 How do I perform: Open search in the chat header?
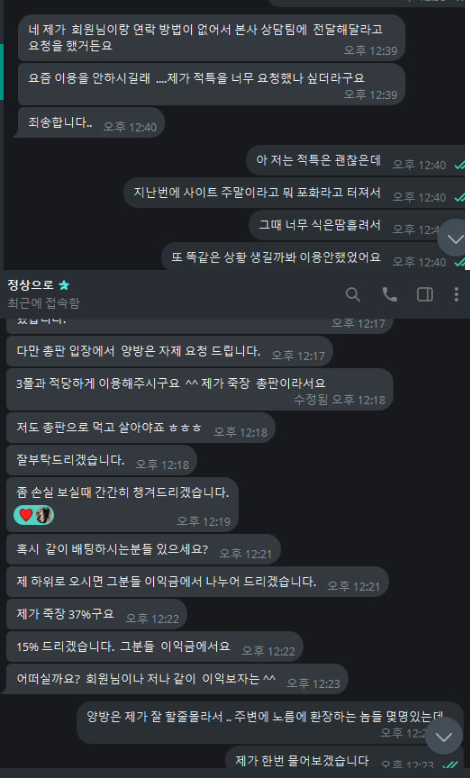pyautogui.click(x=353, y=295)
